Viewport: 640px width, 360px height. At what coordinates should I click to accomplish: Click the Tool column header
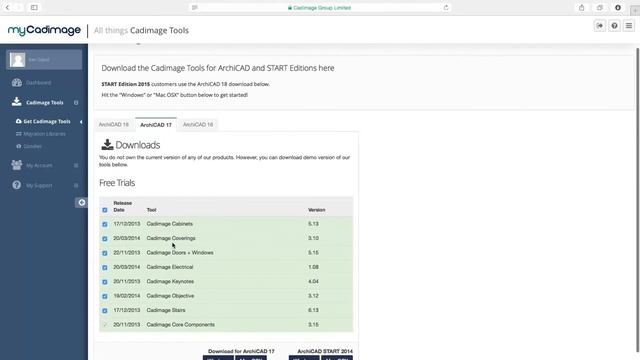[151, 210]
